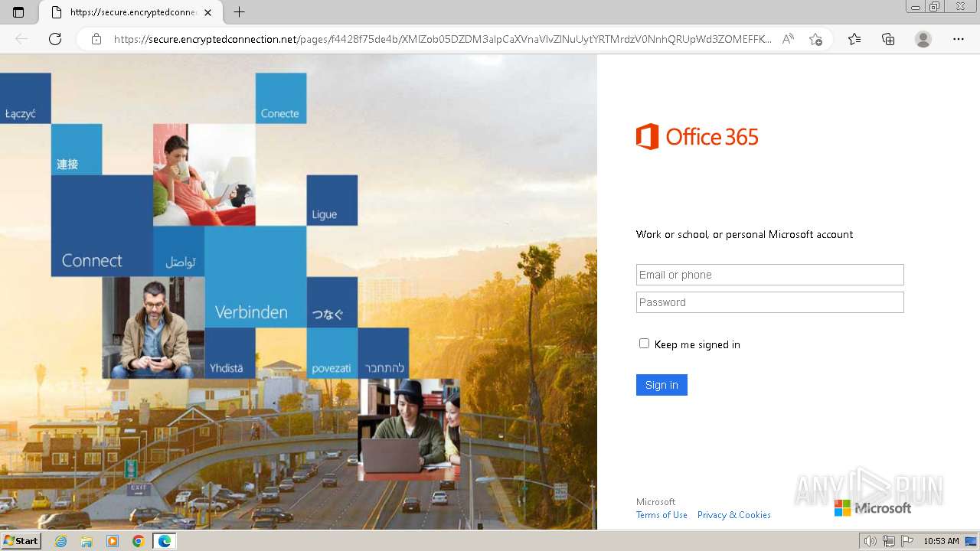
Task: Open the Favorites list icon
Action: click(854, 39)
